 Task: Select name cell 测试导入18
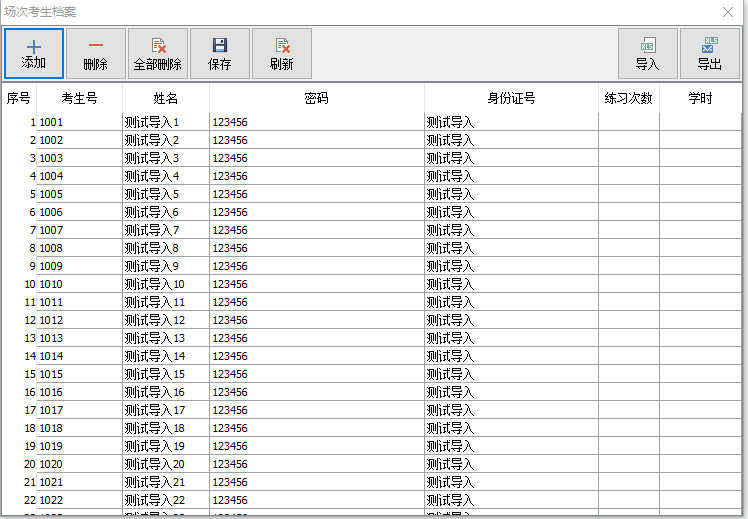[x=166, y=428]
